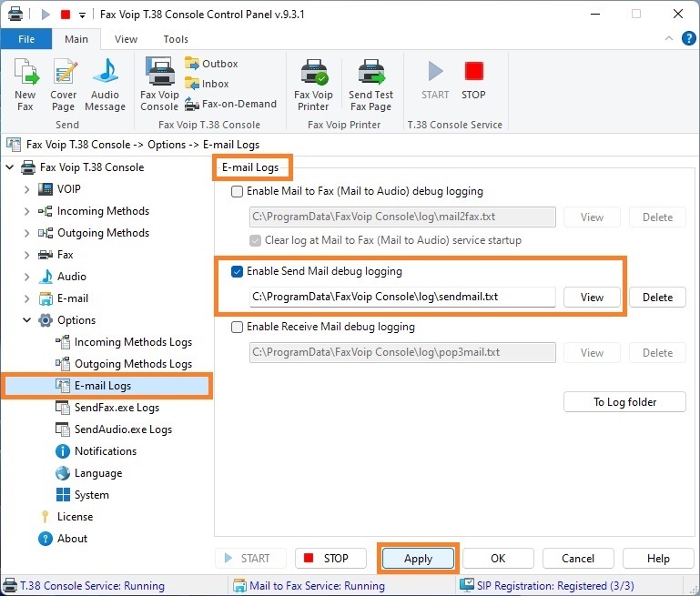Open quick access toolbar dropdown arrow
This screenshot has height=596, width=700.
(82, 15)
